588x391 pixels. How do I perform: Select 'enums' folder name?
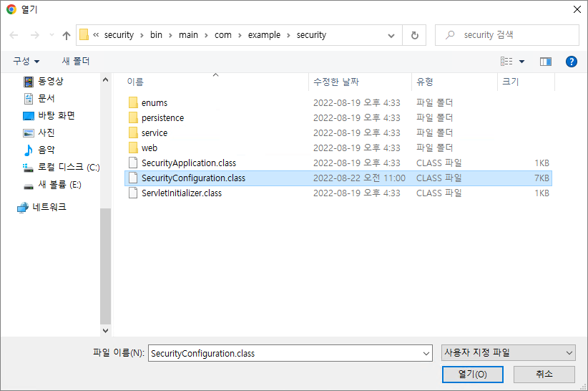coord(155,103)
